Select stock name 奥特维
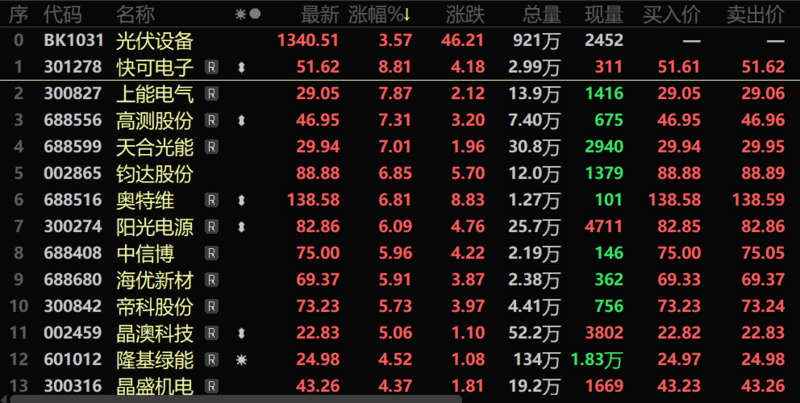The height and width of the screenshot is (403, 800). tap(145, 199)
